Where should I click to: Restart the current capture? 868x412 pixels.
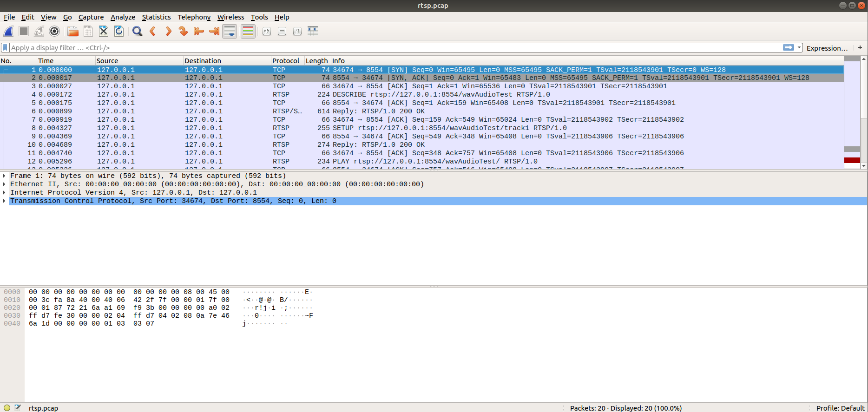[39, 32]
